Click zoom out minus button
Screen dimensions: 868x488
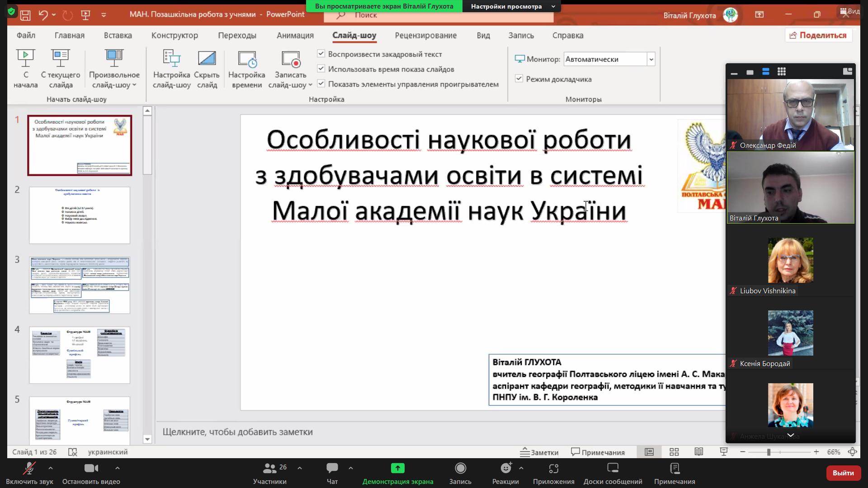point(742,452)
